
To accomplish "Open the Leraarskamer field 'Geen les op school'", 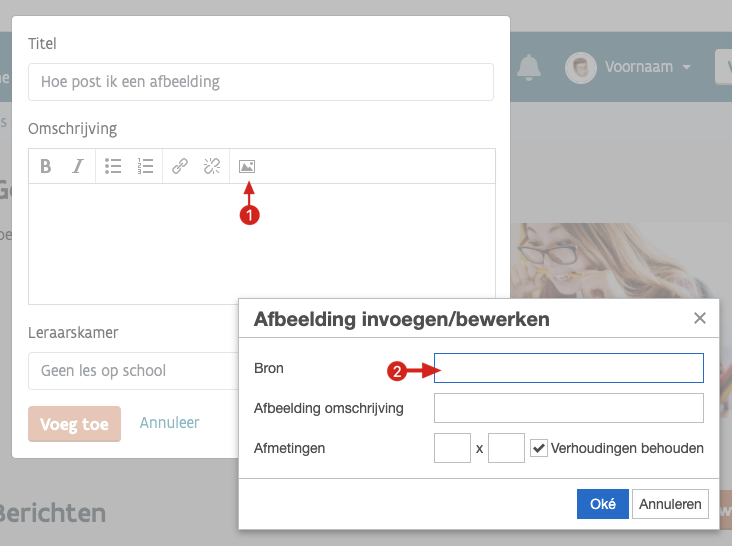I will point(133,371).
